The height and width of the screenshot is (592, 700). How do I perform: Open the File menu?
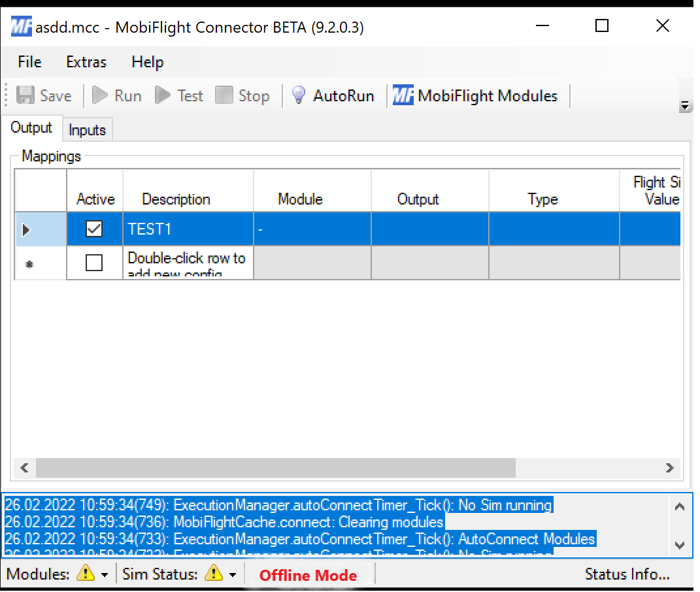tap(29, 62)
